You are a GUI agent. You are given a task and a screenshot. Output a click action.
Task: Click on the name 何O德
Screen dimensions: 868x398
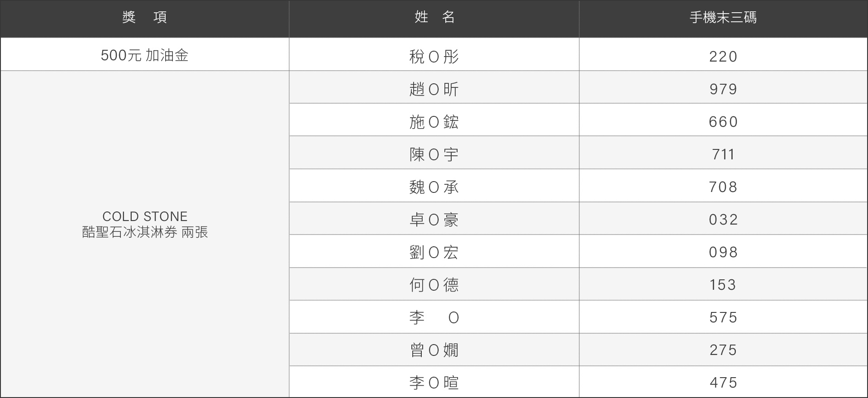434,285
